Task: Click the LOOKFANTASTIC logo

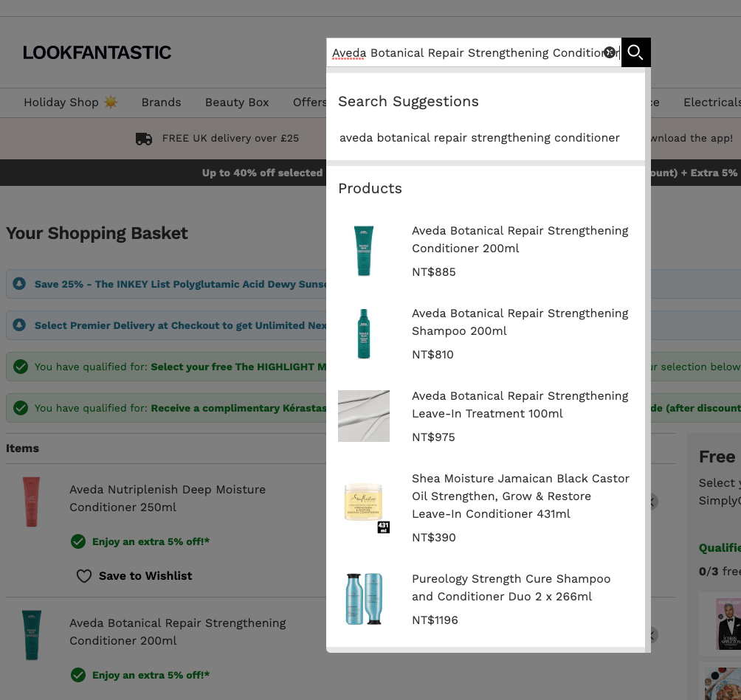Action: coord(97,52)
